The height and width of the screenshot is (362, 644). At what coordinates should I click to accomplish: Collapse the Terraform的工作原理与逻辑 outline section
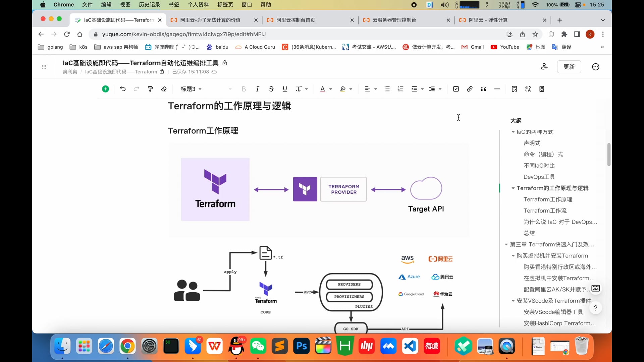pyautogui.click(x=513, y=188)
